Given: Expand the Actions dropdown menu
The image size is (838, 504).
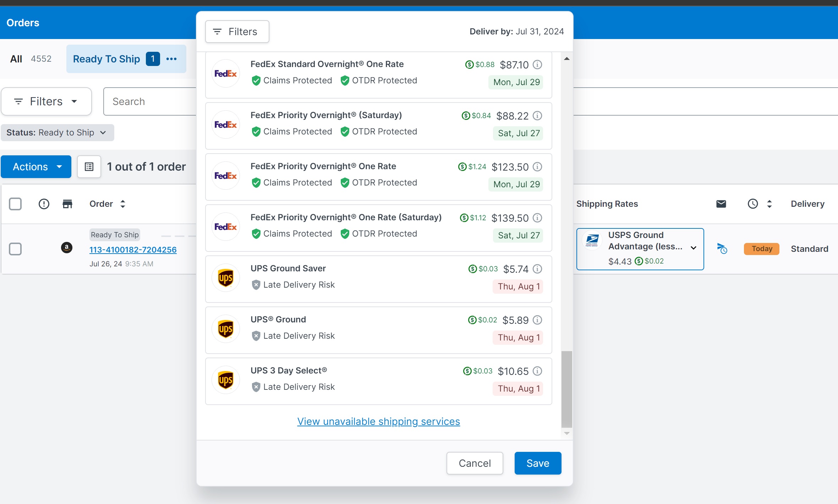Looking at the screenshot, I should 36,167.
